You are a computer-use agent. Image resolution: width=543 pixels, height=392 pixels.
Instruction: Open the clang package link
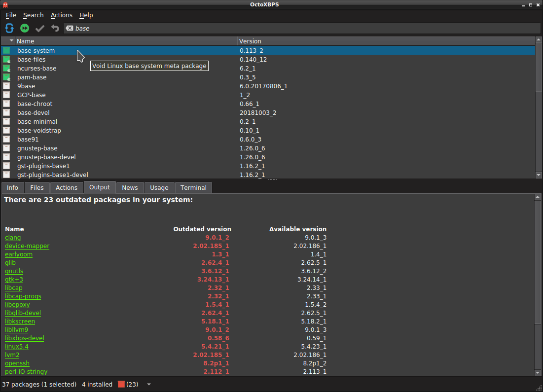pos(13,238)
